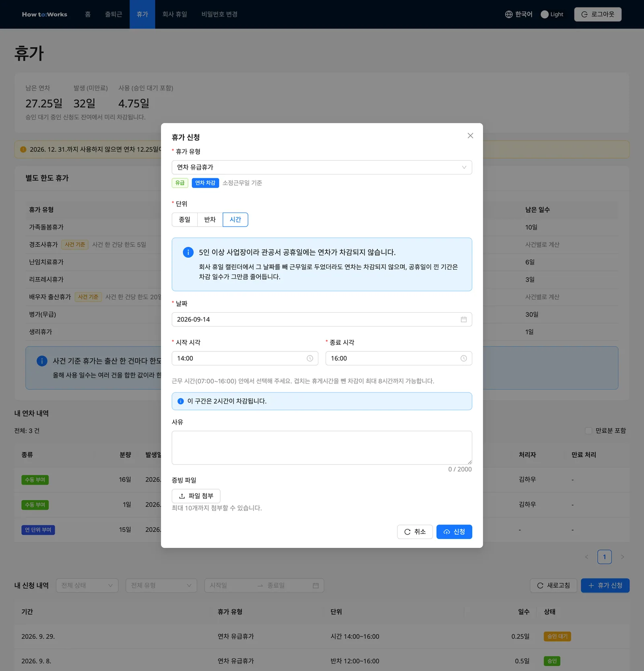Select the 반차 unit option

coord(210,219)
